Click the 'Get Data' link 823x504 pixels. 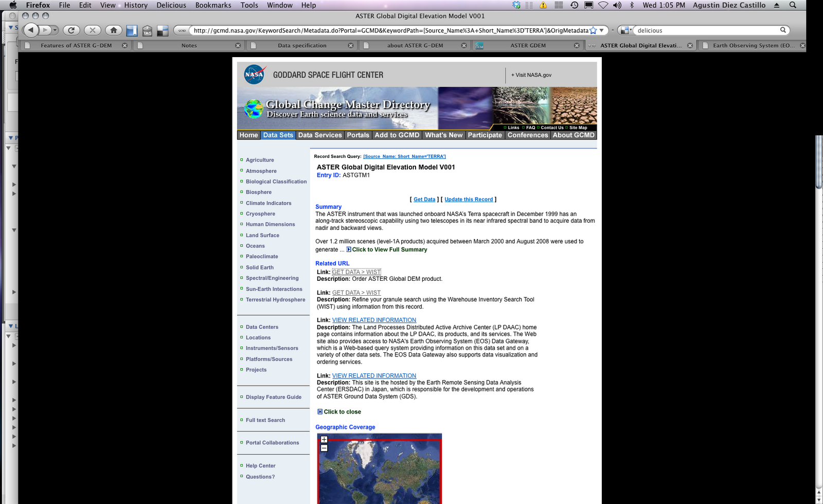[x=424, y=200]
